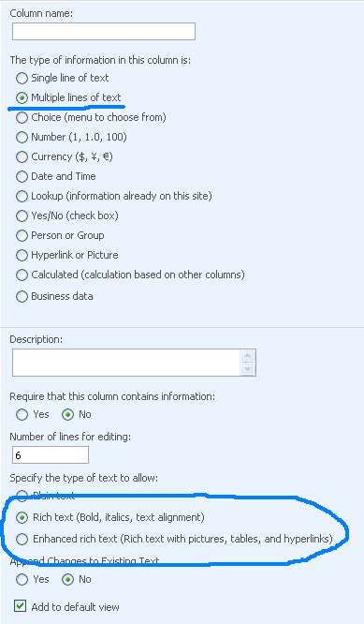364x624 pixels.
Task: Click inside the Description text box
Action: coord(126,363)
